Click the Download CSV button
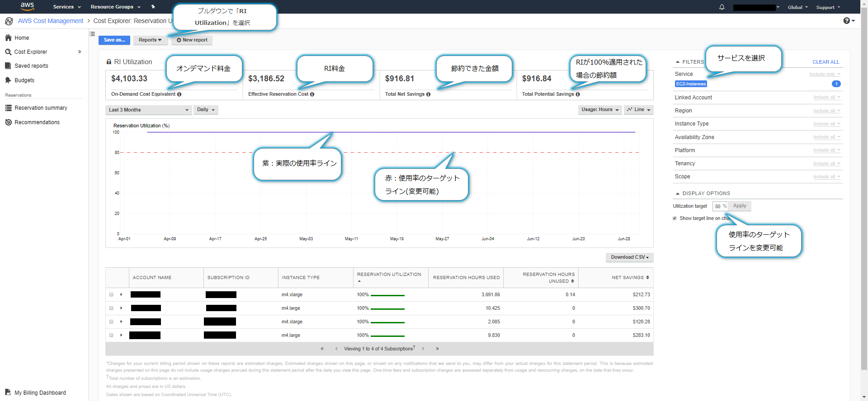The image size is (868, 401). pyautogui.click(x=630, y=257)
